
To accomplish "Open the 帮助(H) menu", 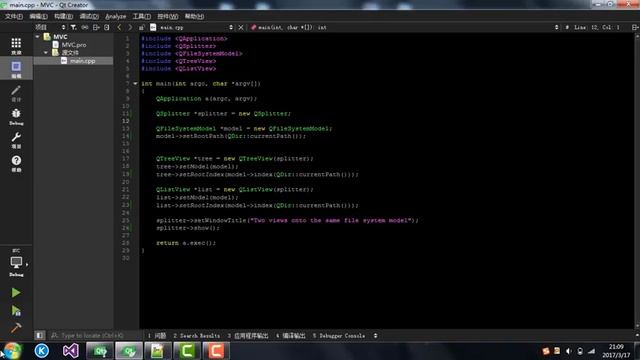I will click(194, 16).
